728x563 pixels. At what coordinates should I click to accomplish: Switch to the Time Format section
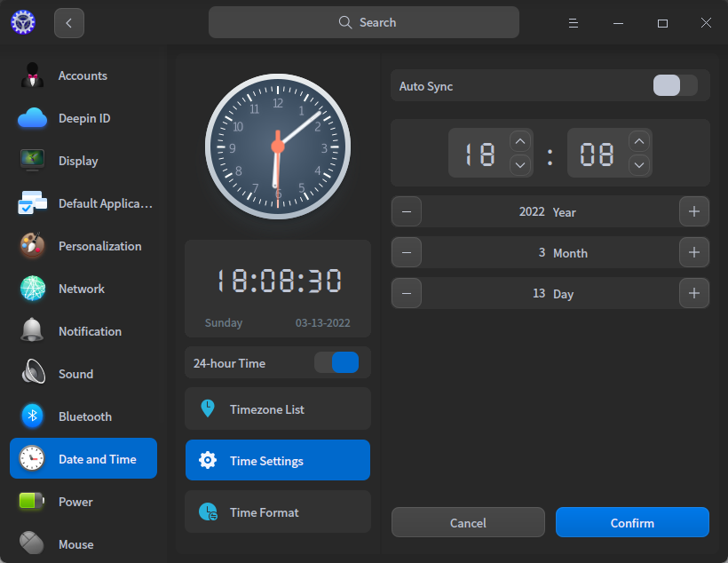click(x=278, y=512)
